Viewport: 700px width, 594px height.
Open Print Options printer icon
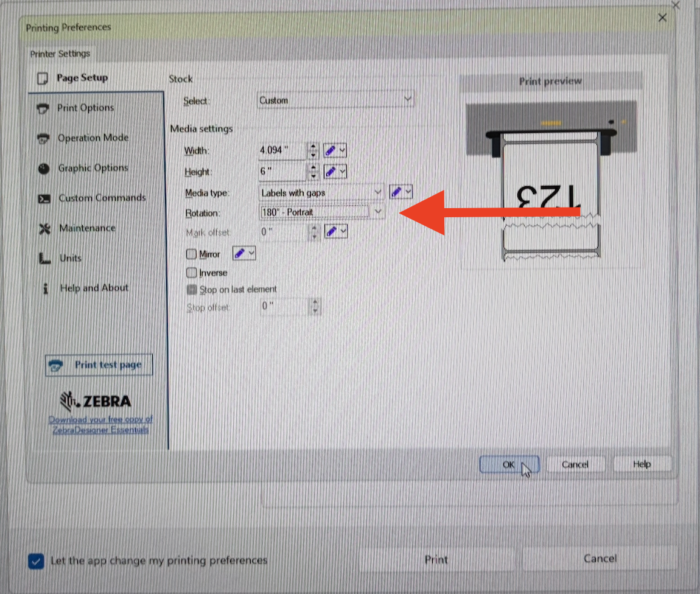(43, 108)
